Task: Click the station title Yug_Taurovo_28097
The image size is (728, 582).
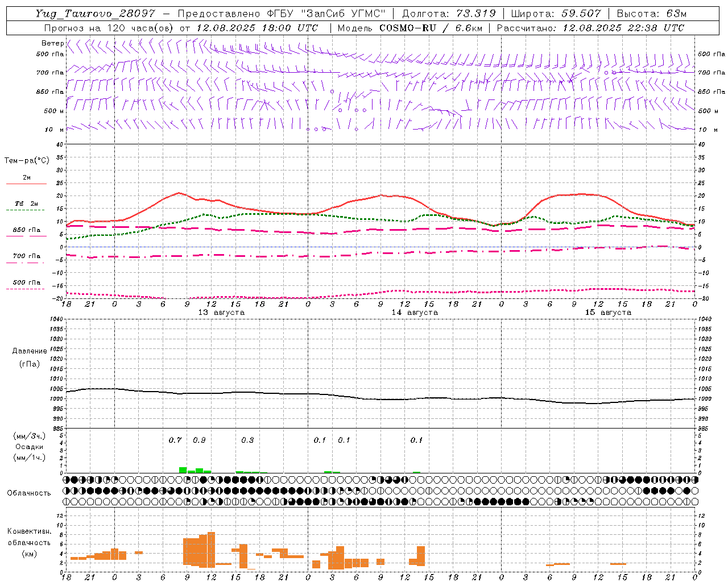Action: coord(95,14)
